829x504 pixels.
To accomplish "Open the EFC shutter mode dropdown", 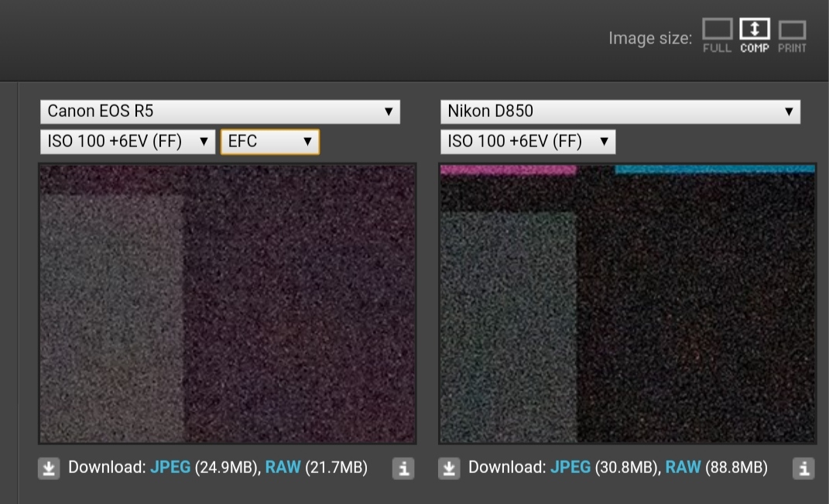I will [269, 142].
